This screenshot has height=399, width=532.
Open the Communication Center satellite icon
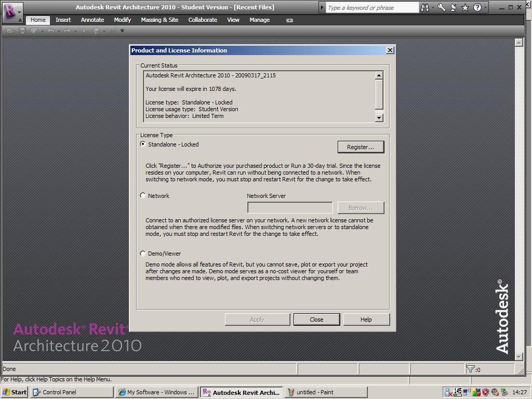click(x=453, y=7)
